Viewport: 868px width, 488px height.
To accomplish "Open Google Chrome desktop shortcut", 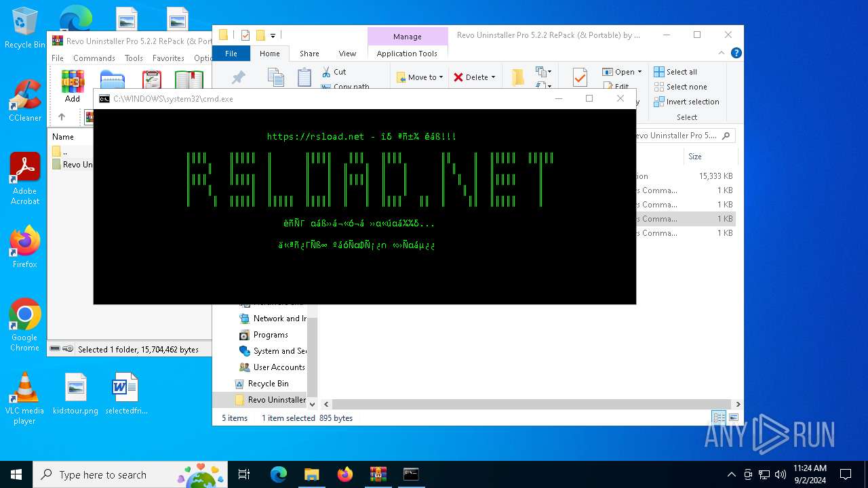I will click(24, 325).
